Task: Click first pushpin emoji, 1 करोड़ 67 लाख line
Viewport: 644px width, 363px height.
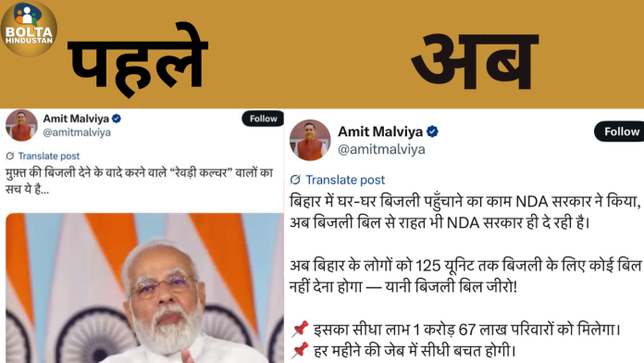Action: [x=300, y=330]
